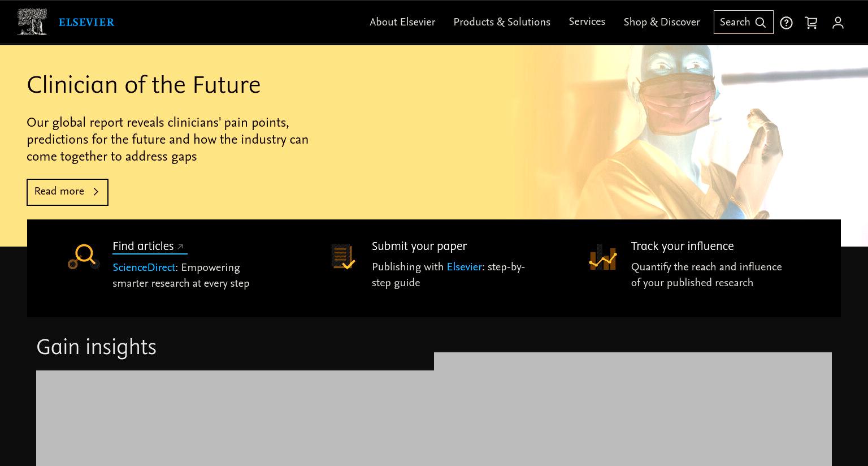The image size is (868, 466).
Task: Click the Track your influence chart icon
Action: click(602, 257)
